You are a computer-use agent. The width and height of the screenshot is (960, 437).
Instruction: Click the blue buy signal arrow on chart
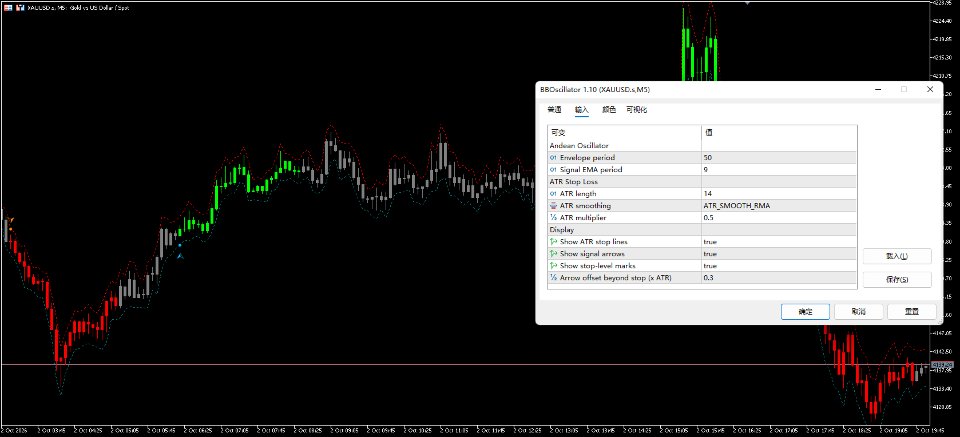(180, 255)
